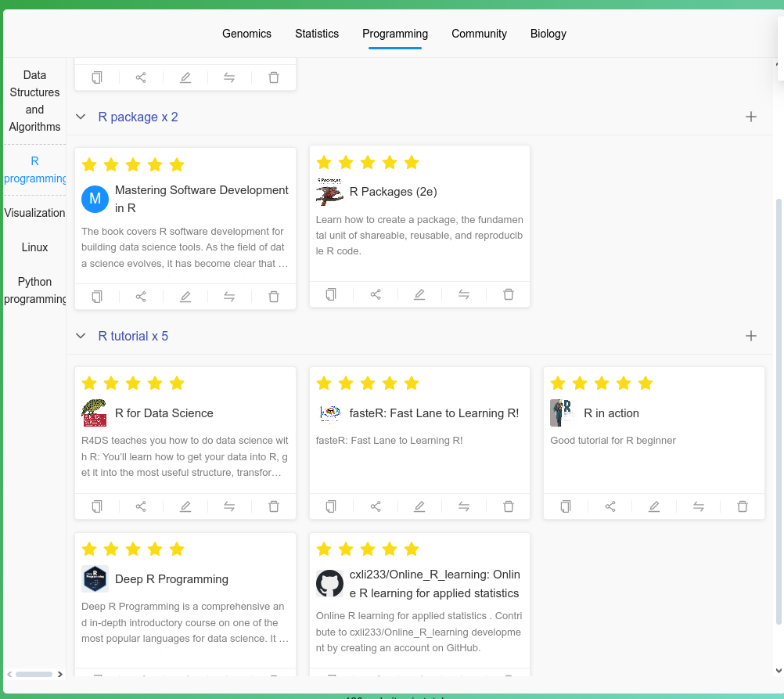This screenshot has height=699, width=784.
Task: Click the R package x 2 heading
Action: tap(138, 117)
